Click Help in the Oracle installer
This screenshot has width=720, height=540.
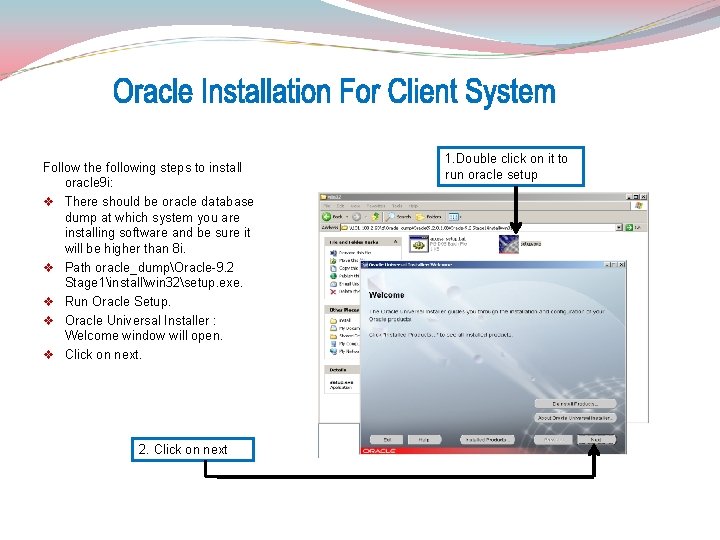pyautogui.click(x=424, y=440)
